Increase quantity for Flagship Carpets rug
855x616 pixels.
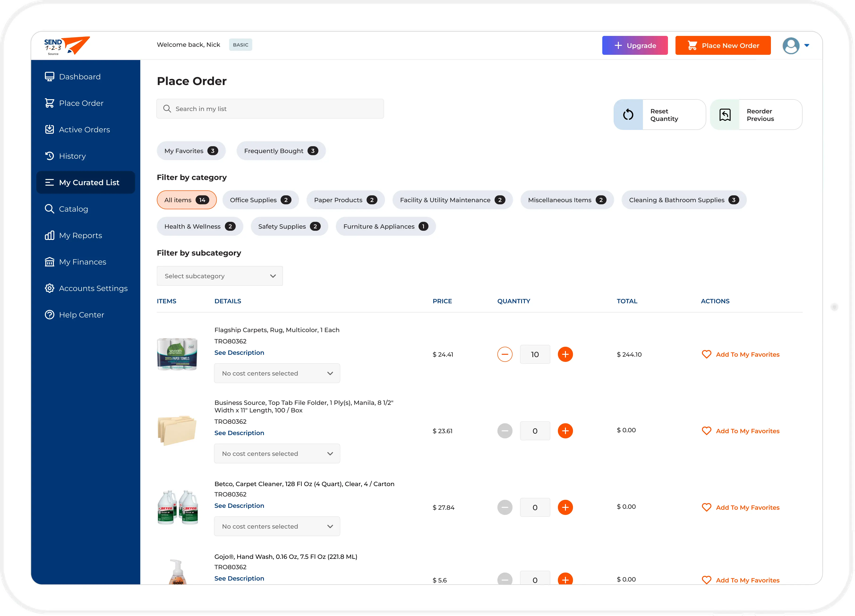(x=565, y=354)
